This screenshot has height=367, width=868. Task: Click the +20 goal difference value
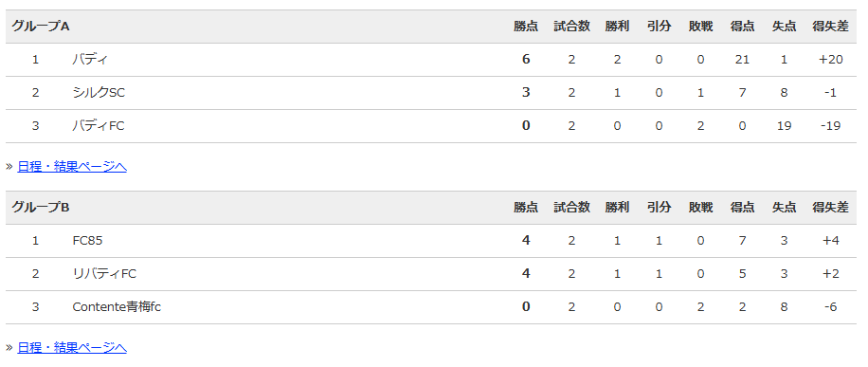pyautogui.click(x=830, y=60)
